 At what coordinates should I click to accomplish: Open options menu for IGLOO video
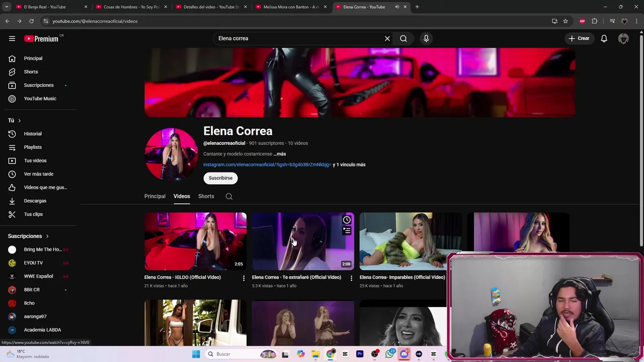coord(244,278)
